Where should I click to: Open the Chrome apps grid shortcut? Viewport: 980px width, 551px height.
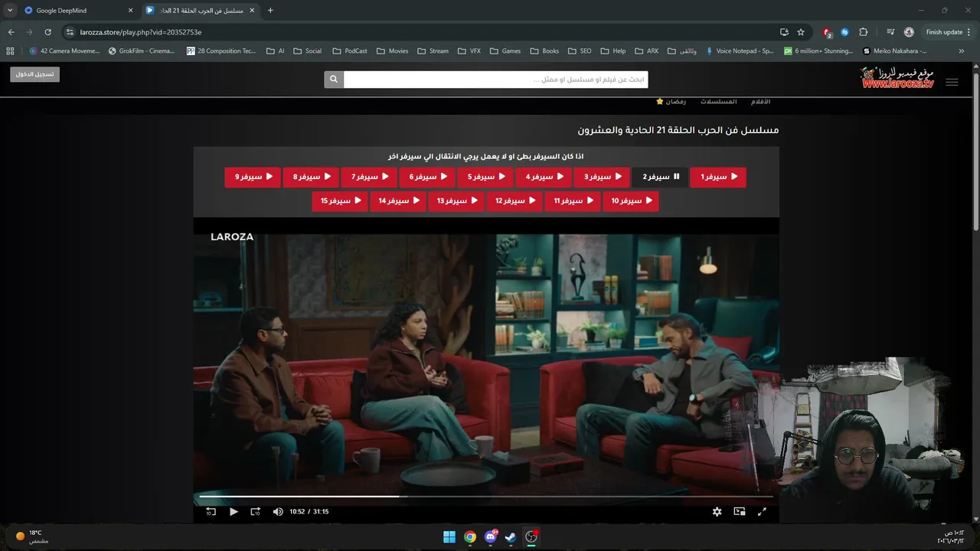coord(10,51)
